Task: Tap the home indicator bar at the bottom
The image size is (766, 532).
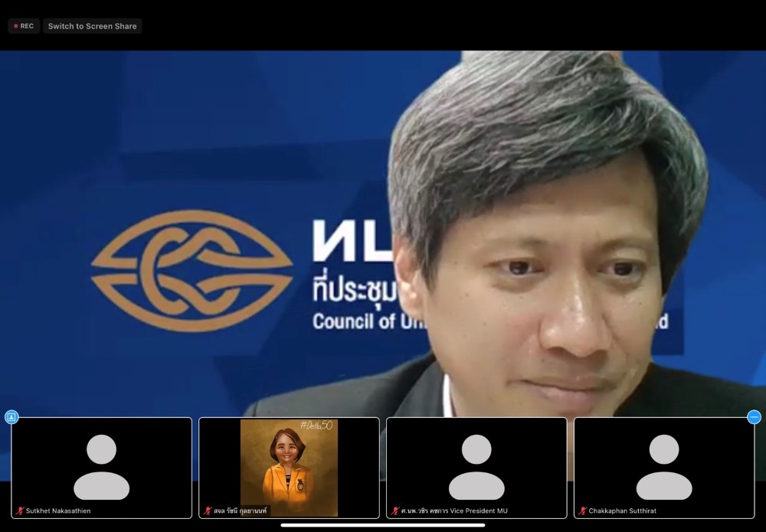Action: 383,525
